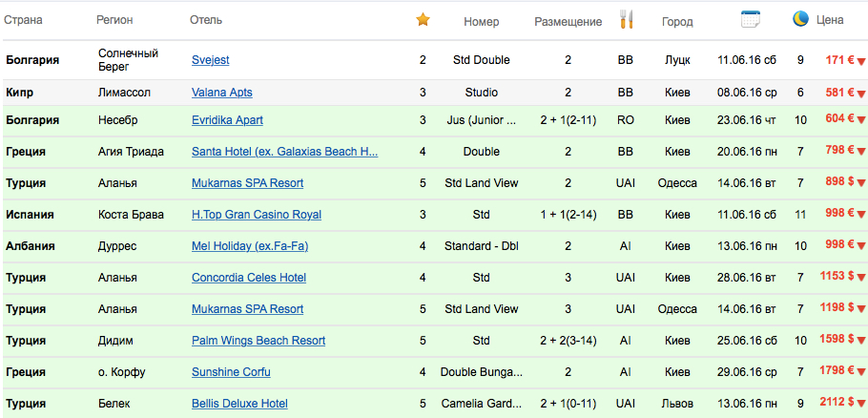Expand price details for 898 €
This screenshot has width=868, height=418.
860,184
